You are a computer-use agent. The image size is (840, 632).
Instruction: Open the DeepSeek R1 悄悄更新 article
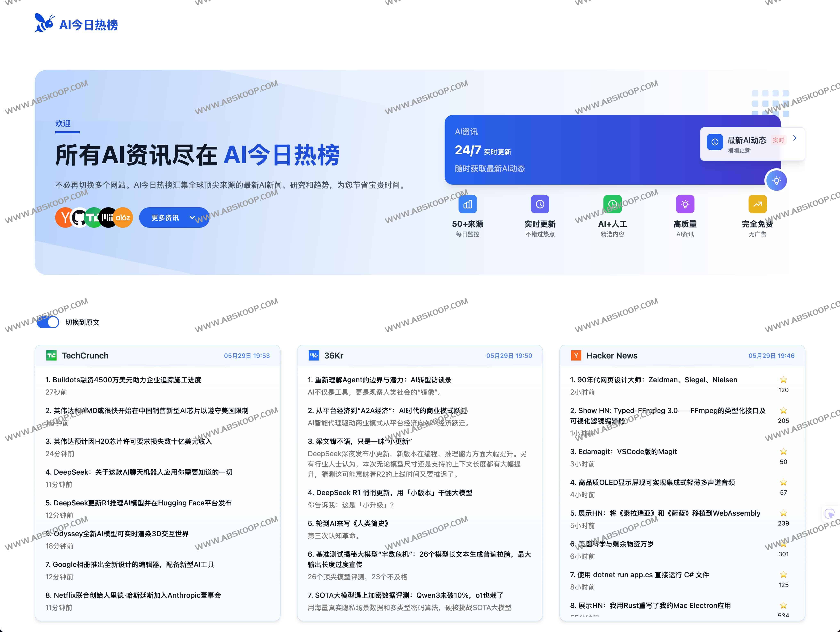tap(390, 492)
